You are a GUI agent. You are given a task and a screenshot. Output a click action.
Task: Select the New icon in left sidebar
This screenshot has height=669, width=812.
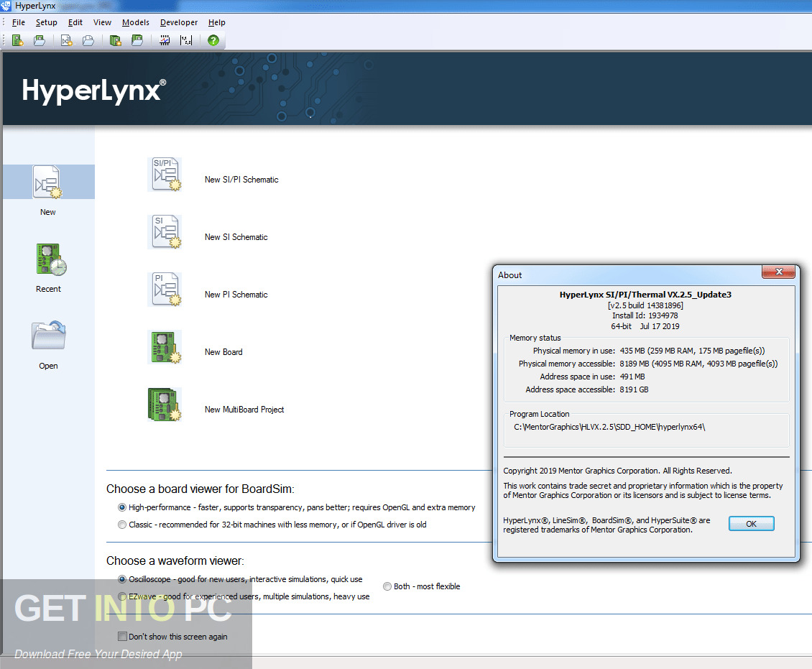click(47, 182)
